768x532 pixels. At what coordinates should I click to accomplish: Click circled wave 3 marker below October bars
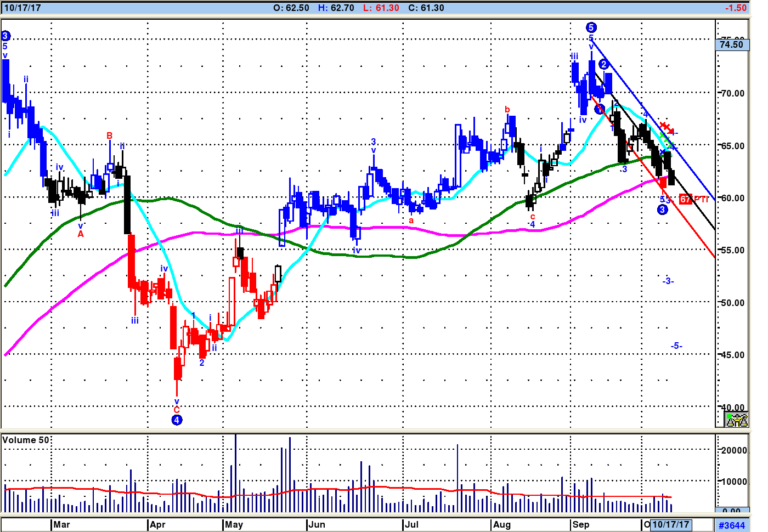[x=663, y=210]
